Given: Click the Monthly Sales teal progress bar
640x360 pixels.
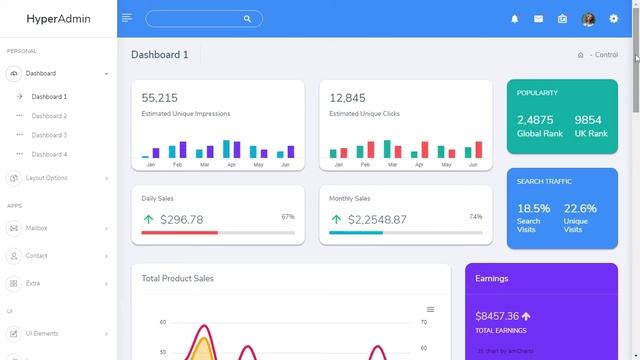Looking at the screenshot, I should coord(356,233).
